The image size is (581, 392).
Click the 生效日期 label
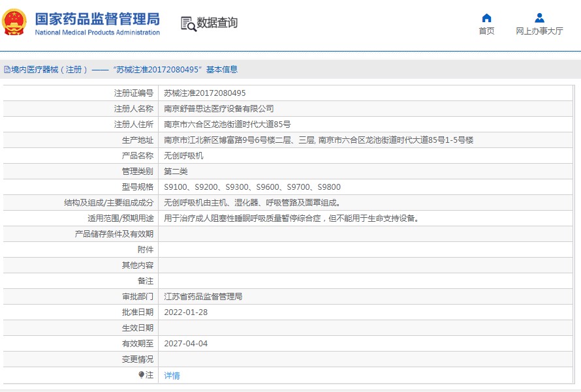(138, 328)
